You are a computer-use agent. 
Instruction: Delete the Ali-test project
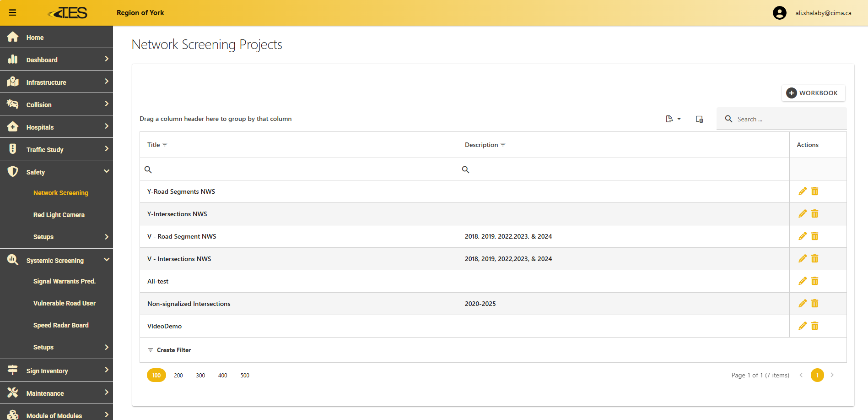pyautogui.click(x=814, y=281)
